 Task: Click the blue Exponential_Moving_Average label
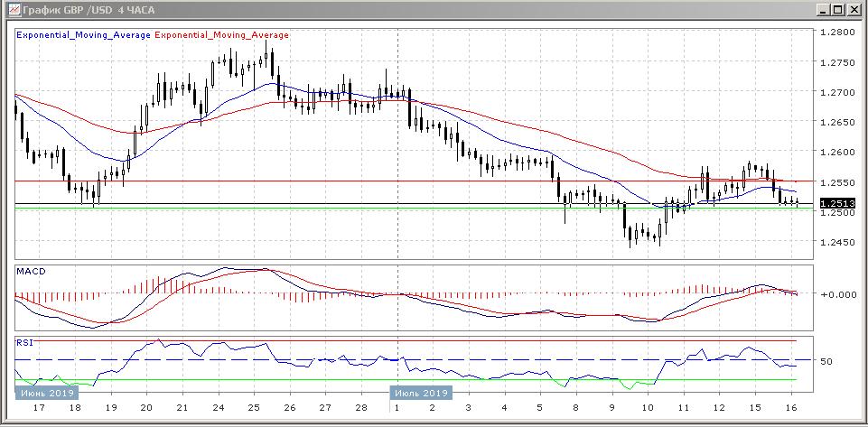tap(84, 35)
